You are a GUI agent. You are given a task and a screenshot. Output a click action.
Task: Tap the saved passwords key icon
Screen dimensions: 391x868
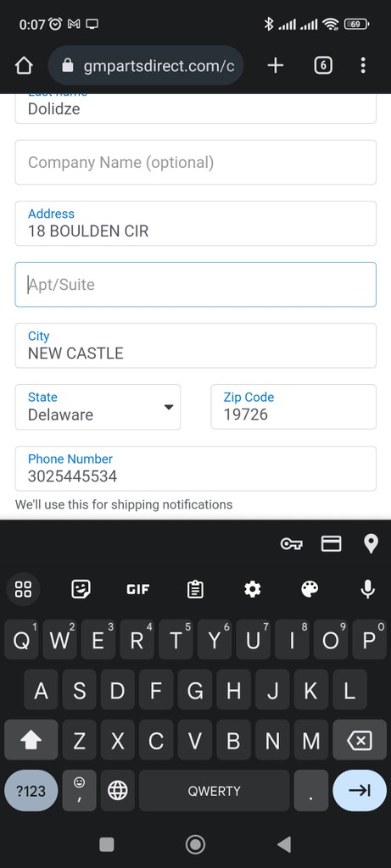coord(291,544)
